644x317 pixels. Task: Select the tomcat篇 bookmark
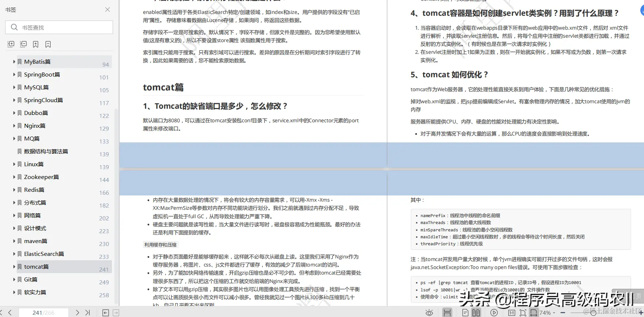[36, 266]
